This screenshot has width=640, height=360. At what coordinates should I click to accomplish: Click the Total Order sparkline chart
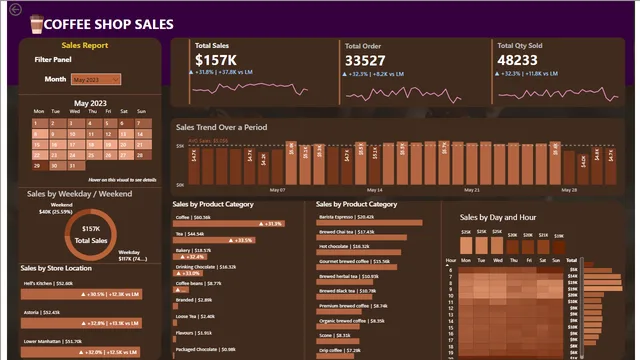tap(404, 95)
